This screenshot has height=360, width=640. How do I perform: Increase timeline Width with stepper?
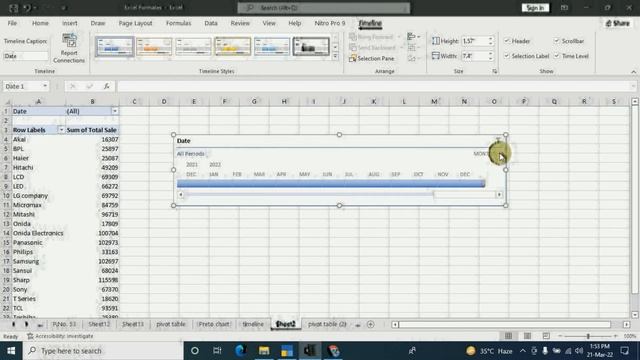pyautogui.click(x=491, y=53)
